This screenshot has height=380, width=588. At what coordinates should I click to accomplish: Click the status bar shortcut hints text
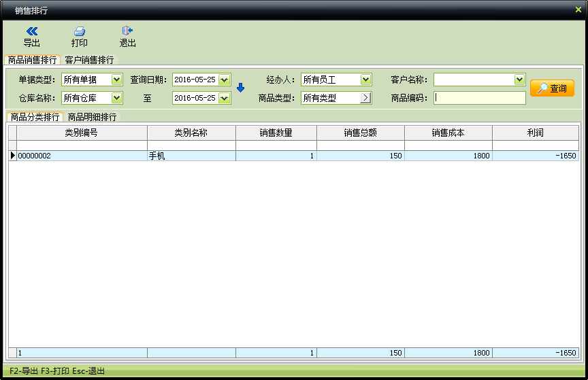click(x=57, y=371)
